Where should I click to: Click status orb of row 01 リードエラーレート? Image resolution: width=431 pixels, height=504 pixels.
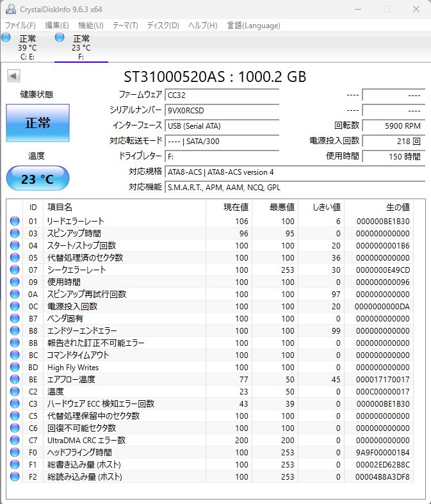coord(15,221)
